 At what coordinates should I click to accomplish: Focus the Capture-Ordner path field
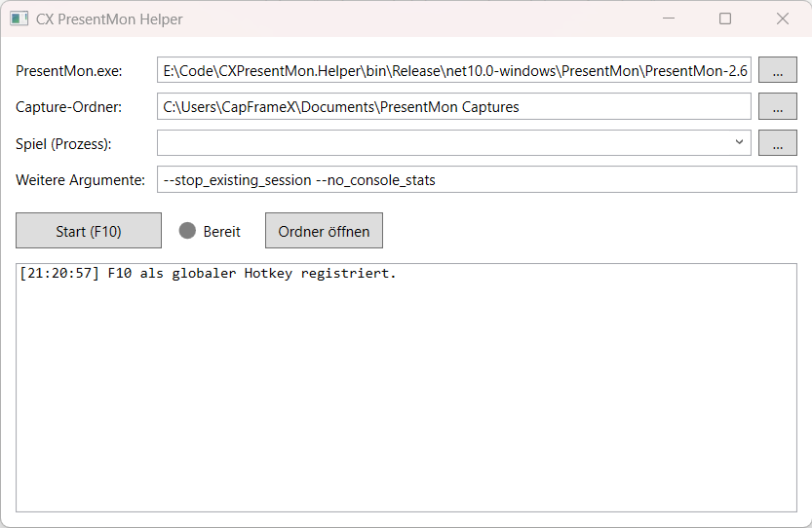tap(453, 106)
